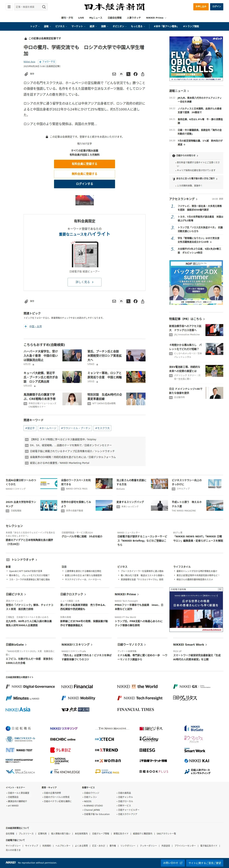Open 人事ウオッチ menu item
The image size is (229, 868).
pyautogui.click(x=134, y=17)
